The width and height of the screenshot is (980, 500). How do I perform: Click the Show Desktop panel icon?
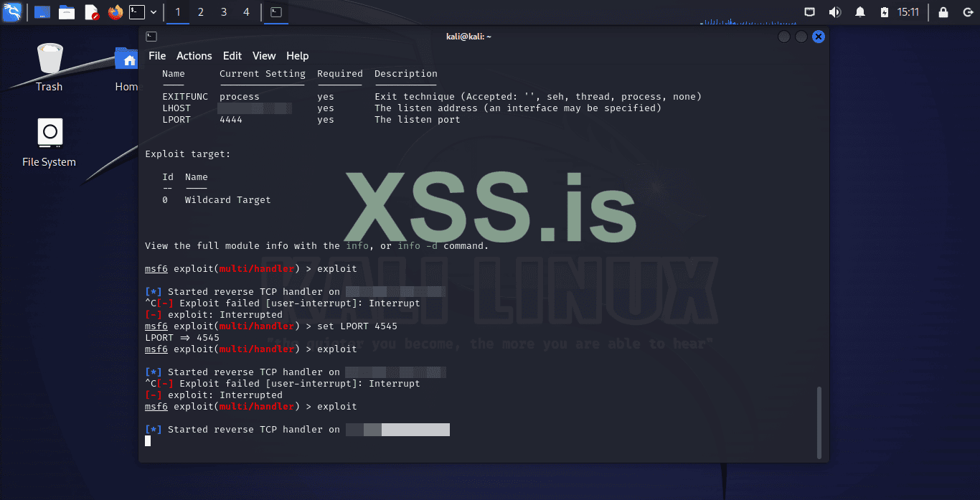(x=42, y=12)
